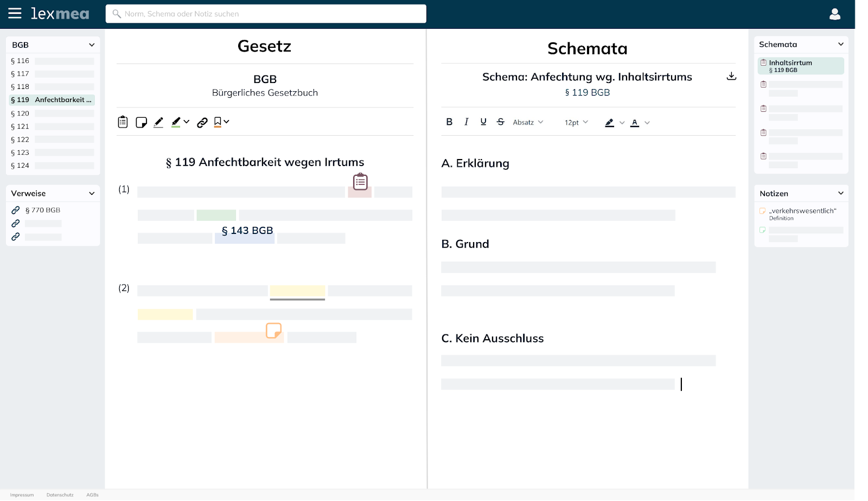Click the sticky note icon in Gesetz toolbar
This screenshot has height=501, width=868.
coord(141,122)
